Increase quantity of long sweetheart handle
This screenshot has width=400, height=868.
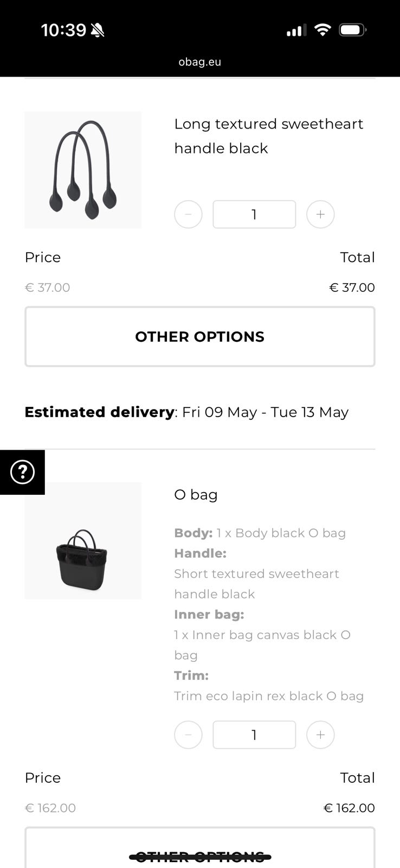click(x=320, y=214)
